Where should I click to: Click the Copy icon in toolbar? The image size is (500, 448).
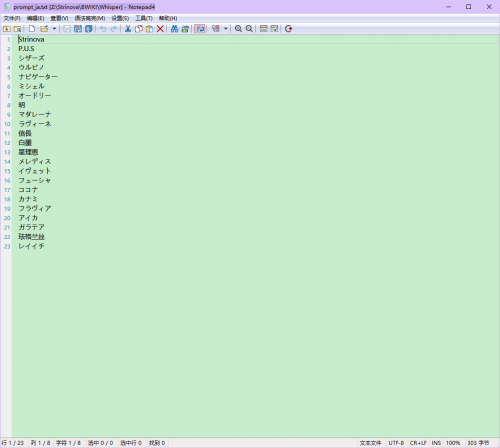139,29
